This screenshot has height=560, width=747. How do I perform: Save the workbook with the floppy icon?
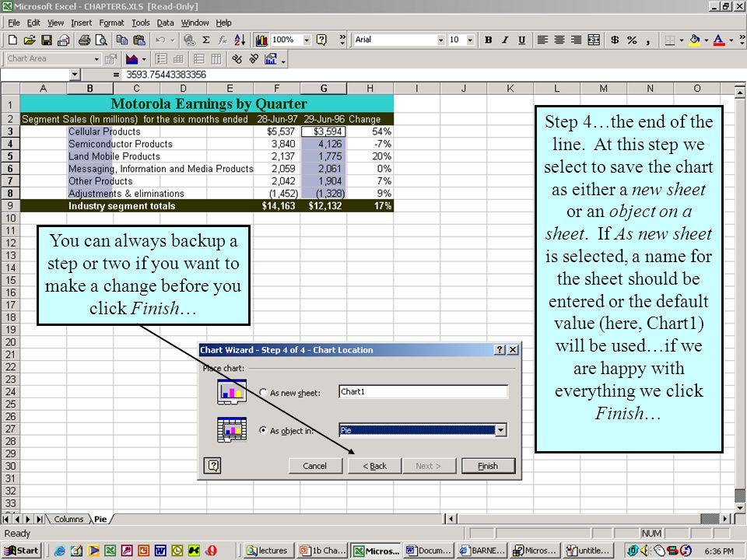pos(46,40)
